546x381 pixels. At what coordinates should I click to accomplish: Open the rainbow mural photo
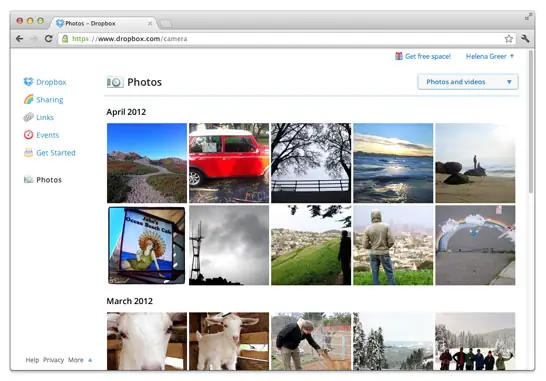tap(475, 245)
